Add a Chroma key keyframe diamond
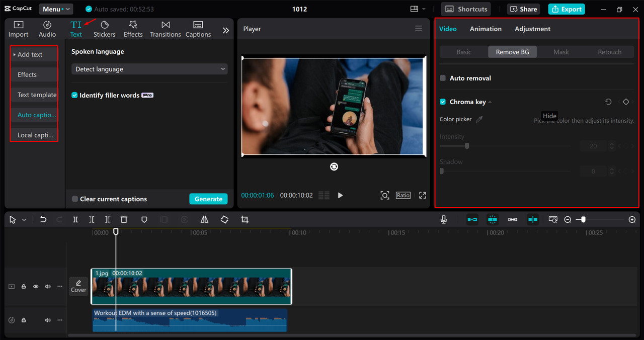This screenshot has width=644, height=340. 626,102
